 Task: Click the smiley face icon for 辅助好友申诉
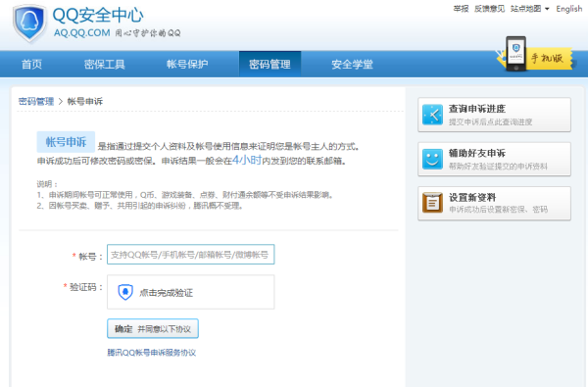tap(432, 159)
